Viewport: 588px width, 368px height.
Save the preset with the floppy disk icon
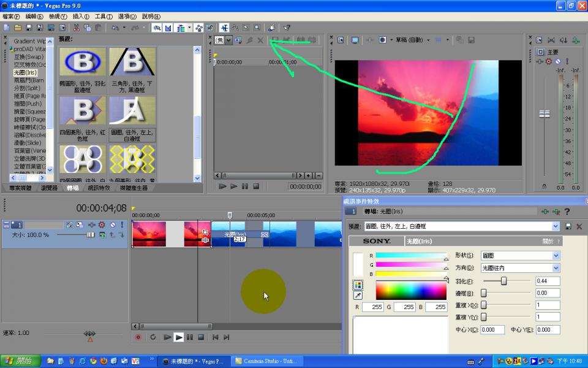tap(568, 226)
